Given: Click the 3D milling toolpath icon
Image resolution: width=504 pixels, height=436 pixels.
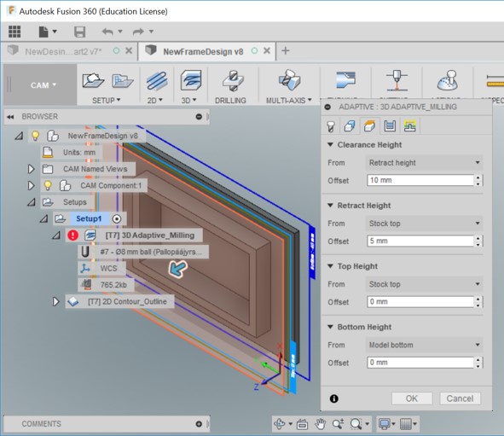Looking at the screenshot, I should click(191, 79).
